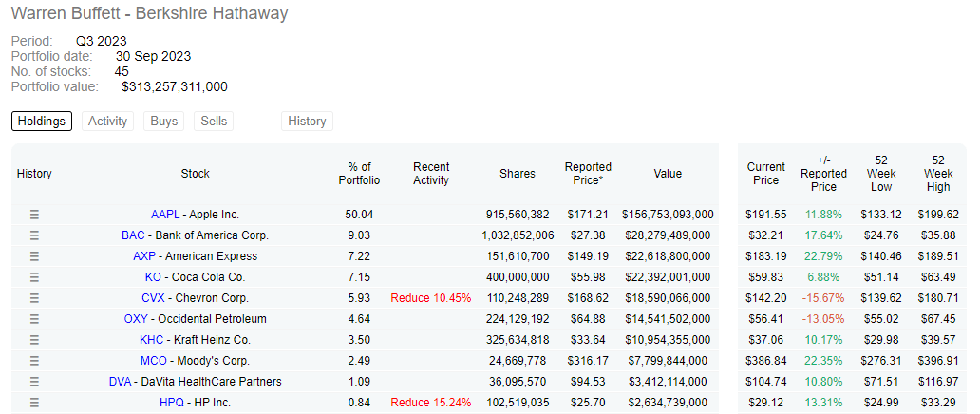The width and height of the screenshot is (980, 414).
Task: Open history icon for Moody's Corp. row
Action: (34, 361)
